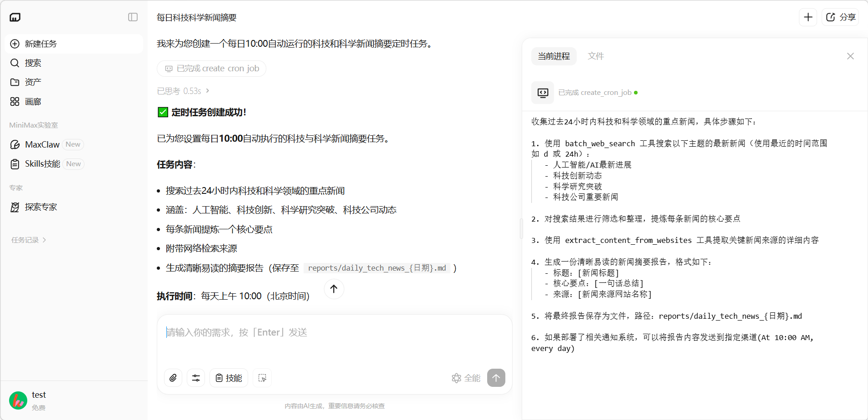Image resolution: width=868 pixels, height=420 pixels.
Task: Select the Current Progress tab
Action: point(554,56)
